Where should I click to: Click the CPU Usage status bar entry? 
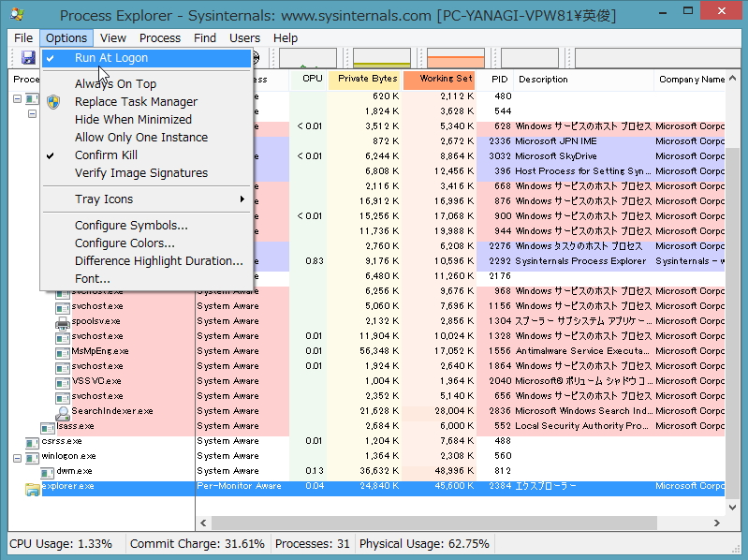61,544
